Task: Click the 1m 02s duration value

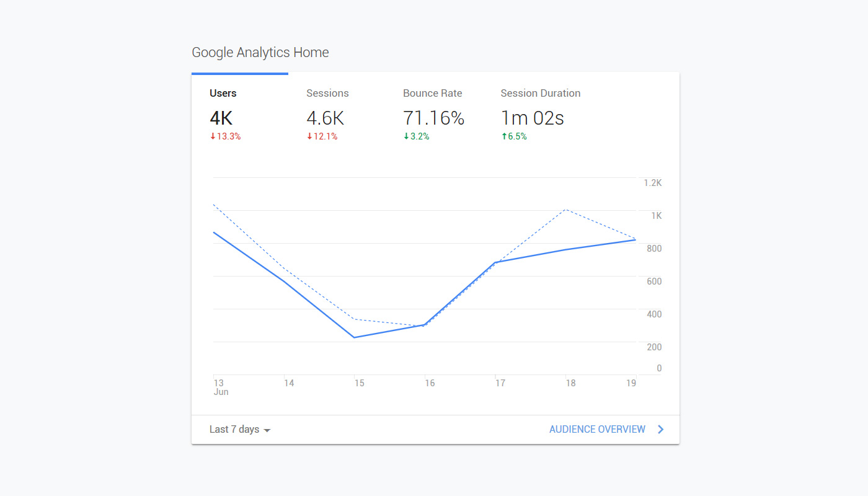Action: tap(533, 118)
